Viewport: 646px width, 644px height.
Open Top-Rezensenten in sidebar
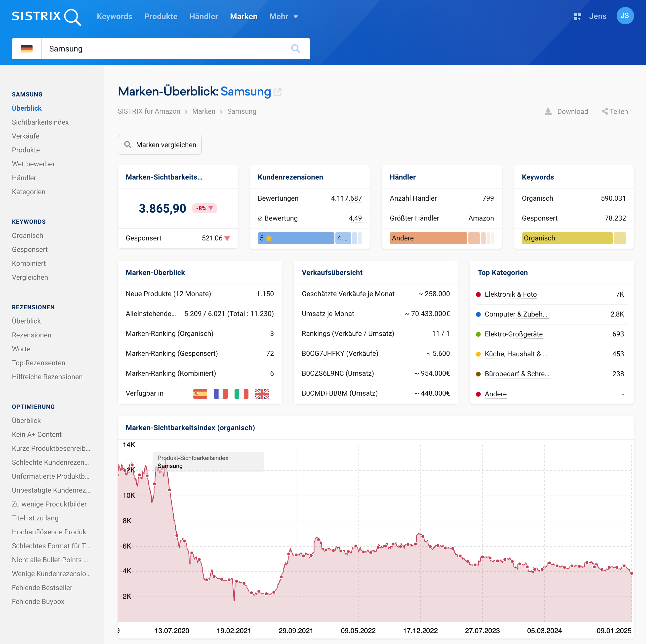[x=39, y=363]
